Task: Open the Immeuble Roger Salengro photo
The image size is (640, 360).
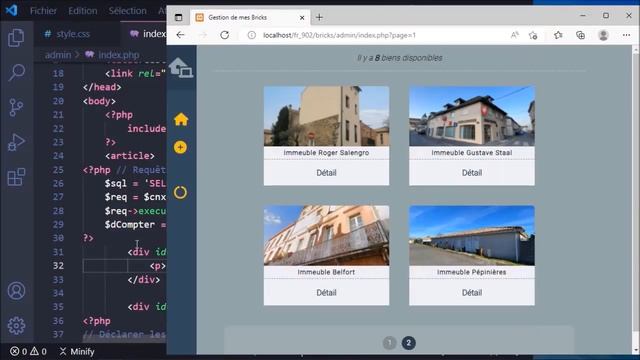Action: 326,116
